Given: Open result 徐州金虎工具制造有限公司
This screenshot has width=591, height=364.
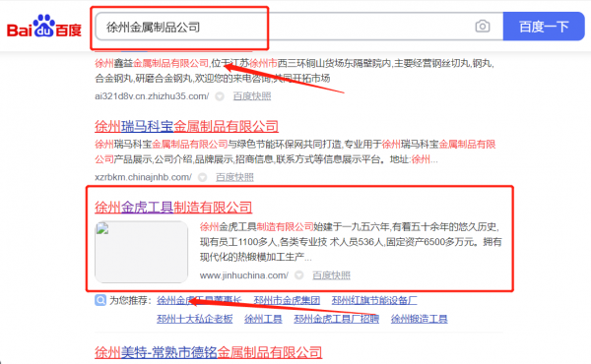Looking at the screenshot, I should click(x=173, y=207).
